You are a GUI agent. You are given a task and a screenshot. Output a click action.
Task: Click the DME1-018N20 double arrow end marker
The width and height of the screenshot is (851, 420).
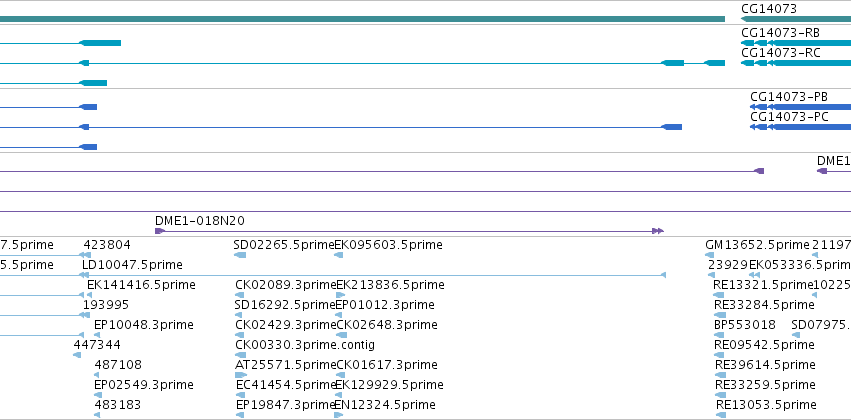658,231
